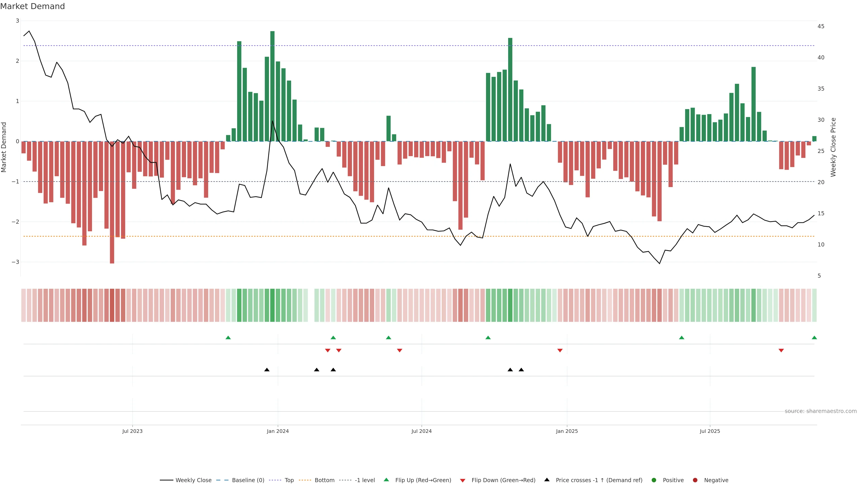
Task: Click the rightmost red Flip Down marker
Action: [x=781, y=351]
